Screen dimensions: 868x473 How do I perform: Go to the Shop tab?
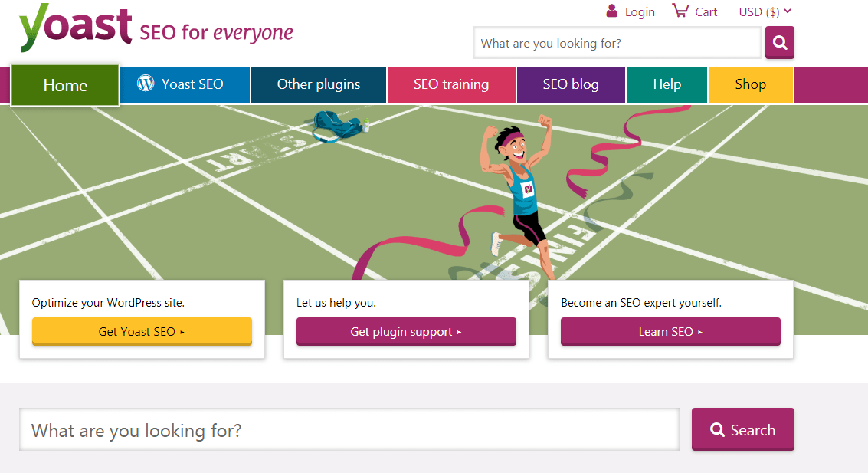(750, 85)
